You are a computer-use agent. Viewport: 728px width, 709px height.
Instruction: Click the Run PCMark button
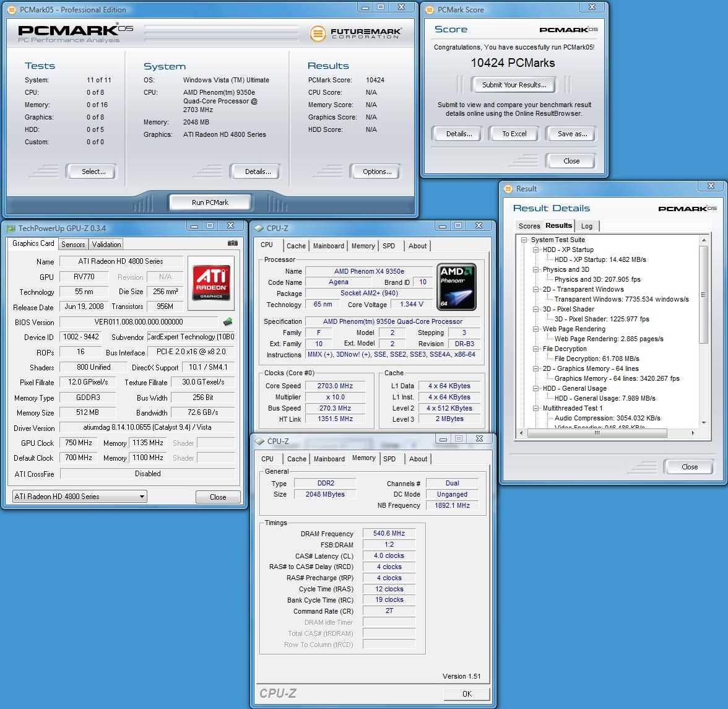pos(210,202)
